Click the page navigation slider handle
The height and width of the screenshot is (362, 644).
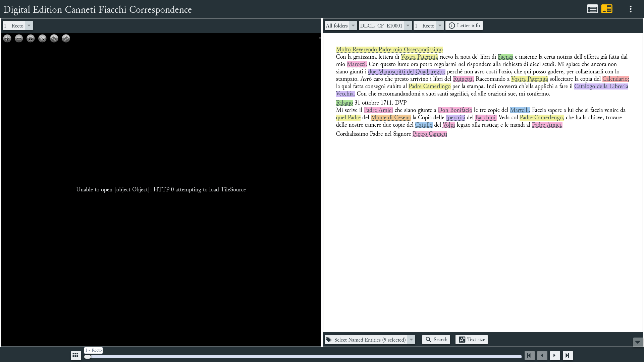88,357
